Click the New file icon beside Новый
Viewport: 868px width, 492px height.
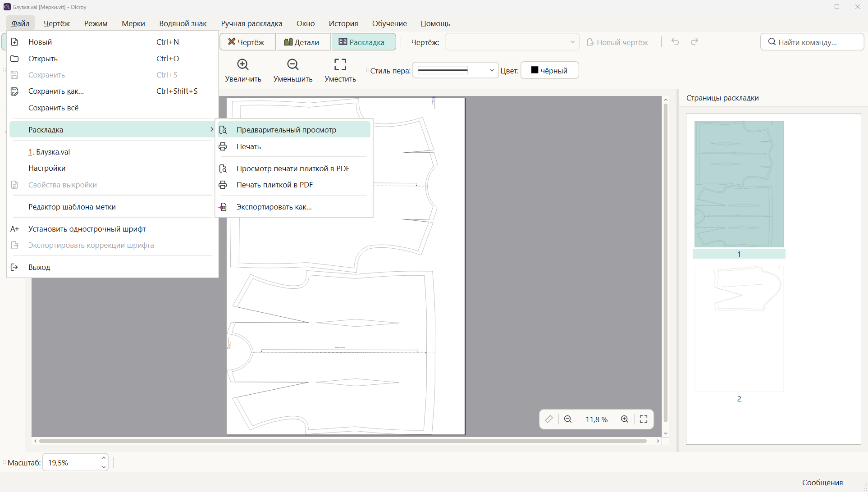[x=14, y=42]
